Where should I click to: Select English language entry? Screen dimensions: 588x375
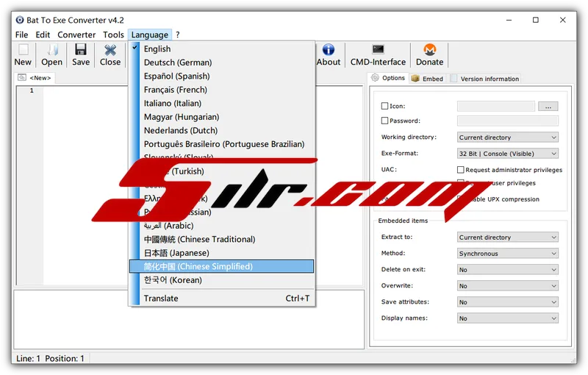click(x=222, y=49)
